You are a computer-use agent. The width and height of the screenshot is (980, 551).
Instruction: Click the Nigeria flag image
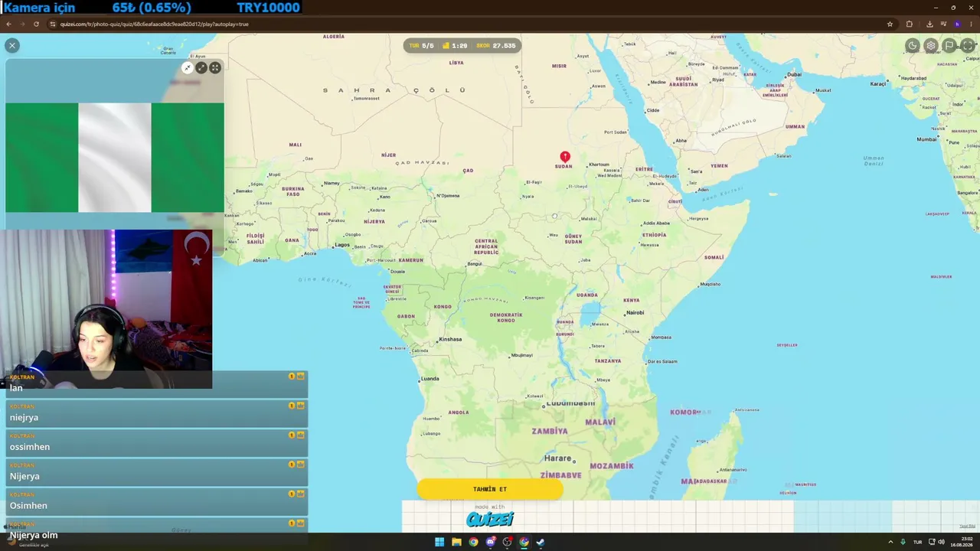coord(115,158)
